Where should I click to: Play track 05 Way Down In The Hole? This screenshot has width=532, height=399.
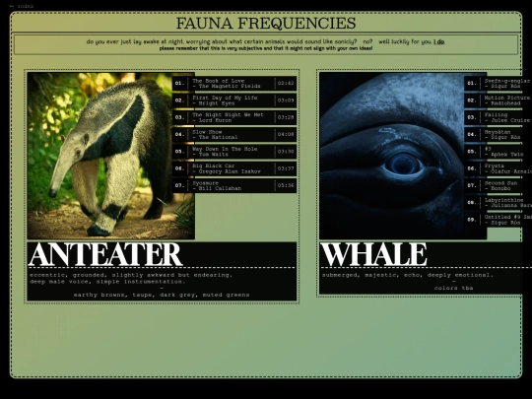(234, 152)
